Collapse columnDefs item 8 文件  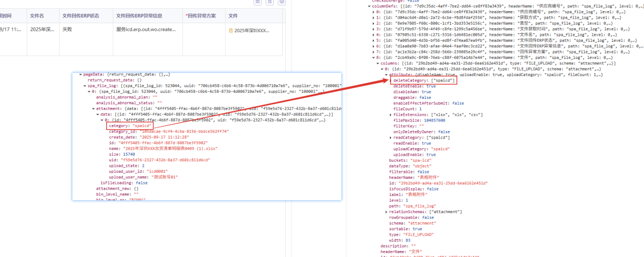click(373, 57)
